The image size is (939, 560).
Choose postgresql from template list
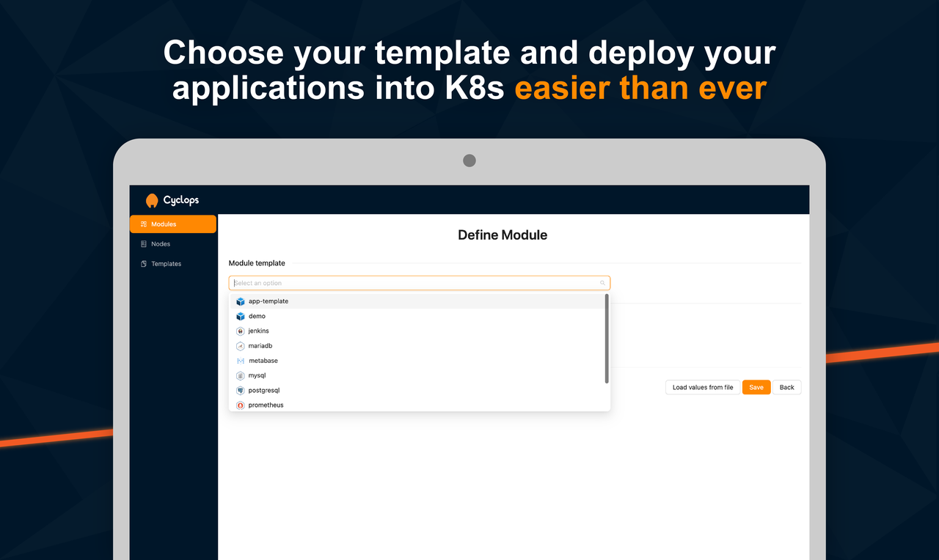(417, 391)
